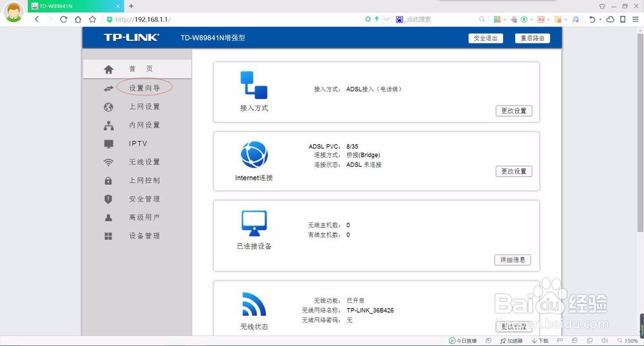Viewport: 644px width, 346px height.
Task: Click the 重启路由 reboot router button
Action: 533,38
